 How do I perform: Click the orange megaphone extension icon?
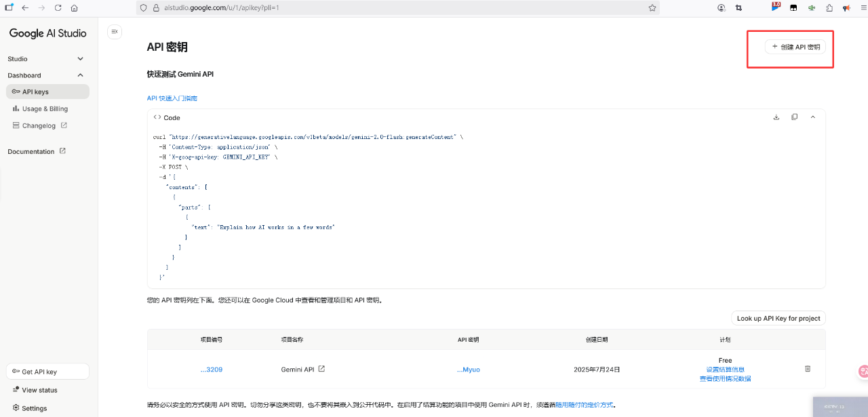(x=846, y=8)
